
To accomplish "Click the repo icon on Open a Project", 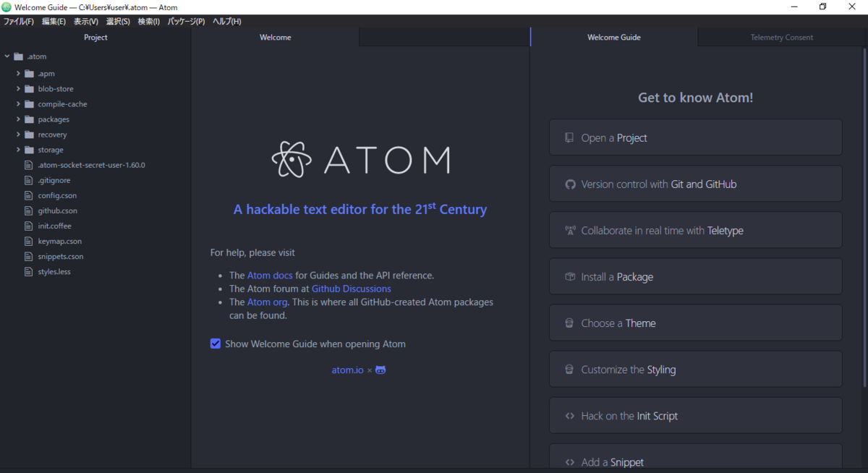I will pyautogui.click(x=569, y=137).
